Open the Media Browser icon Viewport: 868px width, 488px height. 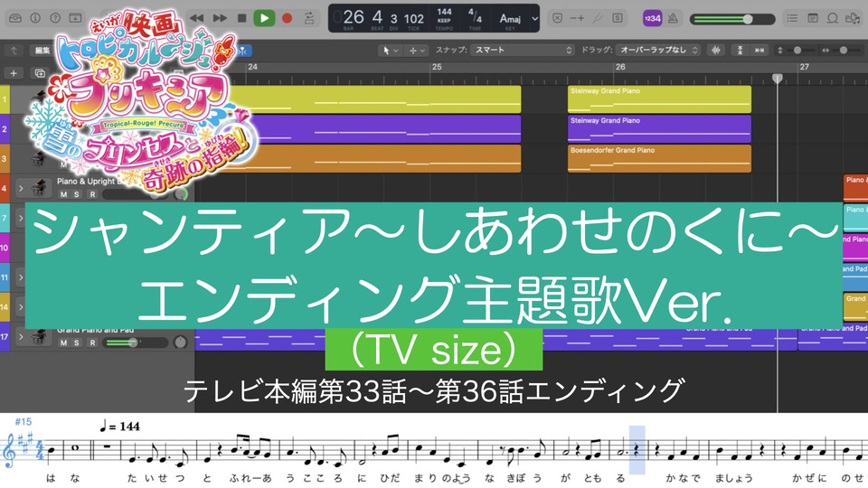tap(853, 18)
